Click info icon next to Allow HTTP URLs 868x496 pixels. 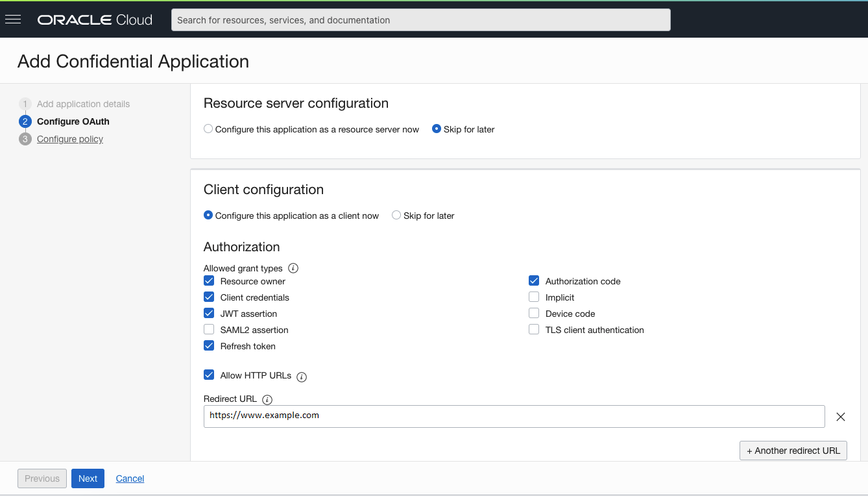click(302, 377)
